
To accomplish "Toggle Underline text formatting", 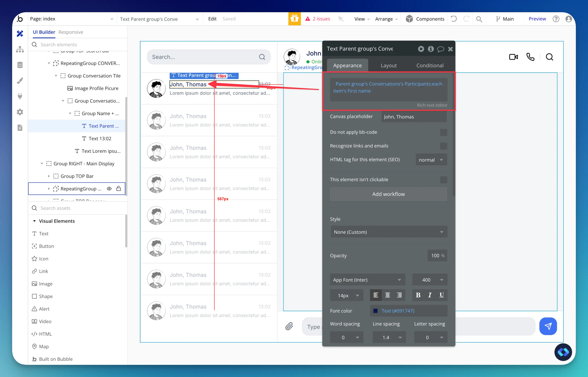I will [441, 295].
